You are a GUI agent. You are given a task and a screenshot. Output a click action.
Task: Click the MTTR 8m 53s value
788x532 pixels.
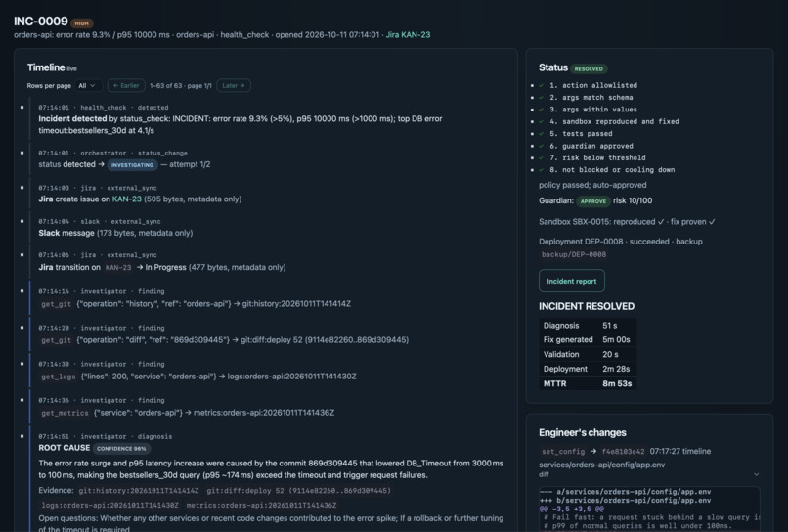click(617, 383)
